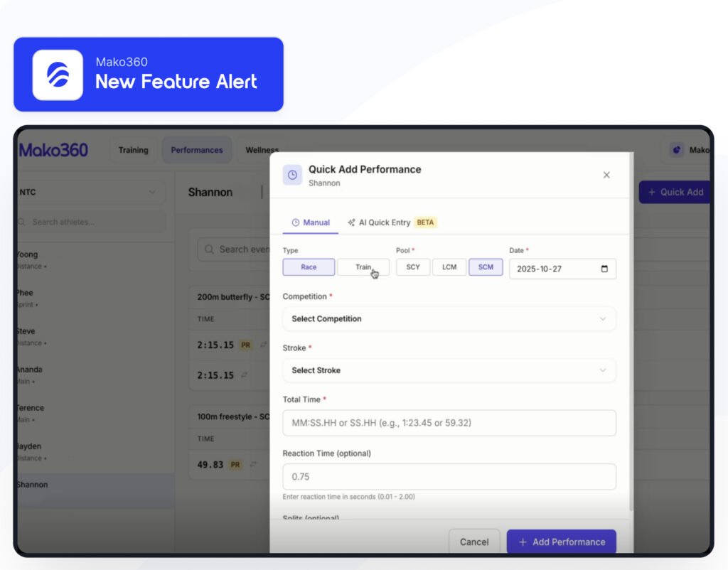Click the profile avatar icon at top right
Image resolution: width=728 pixels, height=570 pixels.
[x=677, y=150]
